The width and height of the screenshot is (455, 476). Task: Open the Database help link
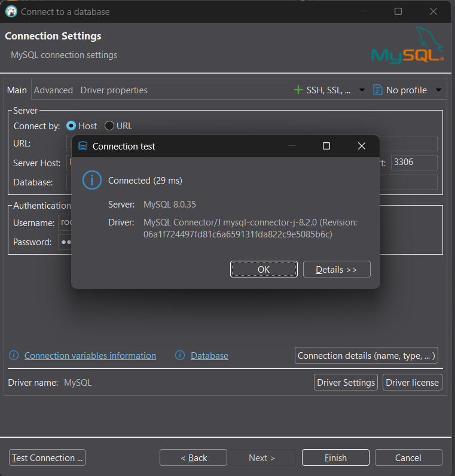[209, 355]
